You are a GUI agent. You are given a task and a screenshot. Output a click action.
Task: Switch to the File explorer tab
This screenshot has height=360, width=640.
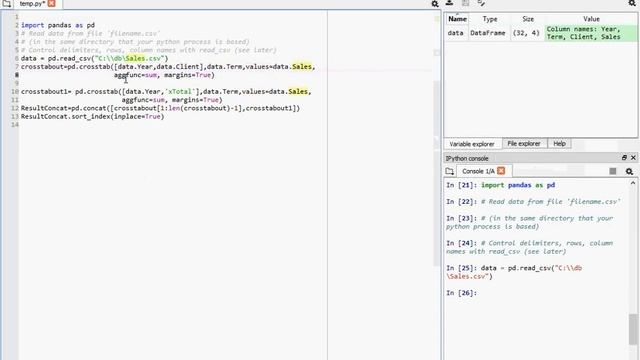click(524, 144)
